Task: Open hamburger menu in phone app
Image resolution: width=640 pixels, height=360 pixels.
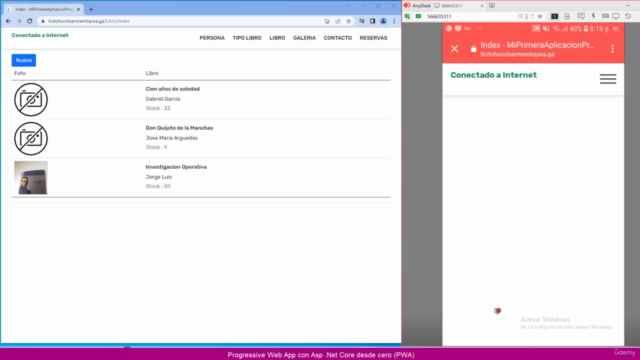Action: pyautogui.click(x=608, y=79)
